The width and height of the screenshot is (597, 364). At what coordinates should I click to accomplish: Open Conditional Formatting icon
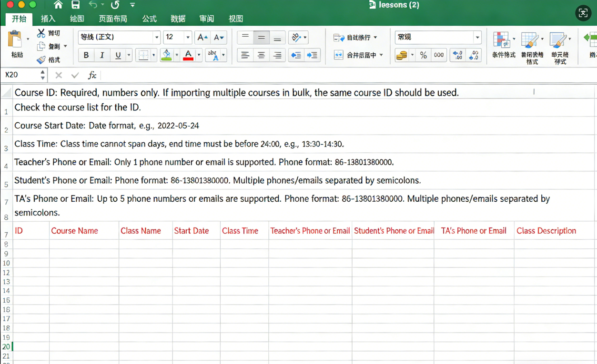tap(503, 43)
